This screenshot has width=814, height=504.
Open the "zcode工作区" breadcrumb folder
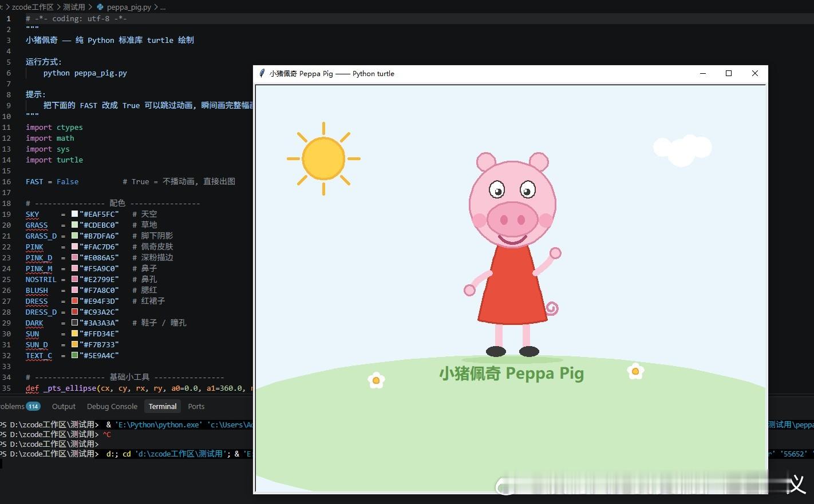33,7
